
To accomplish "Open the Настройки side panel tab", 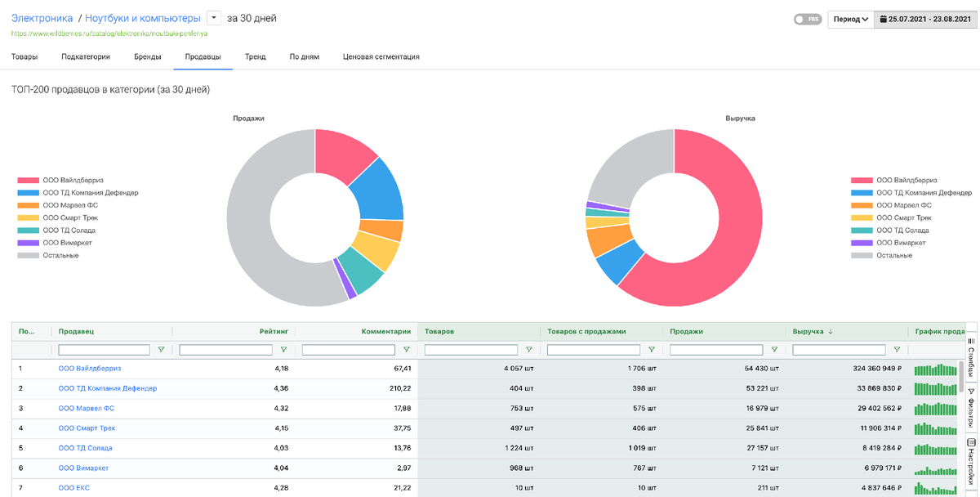I will click(972, 462).
